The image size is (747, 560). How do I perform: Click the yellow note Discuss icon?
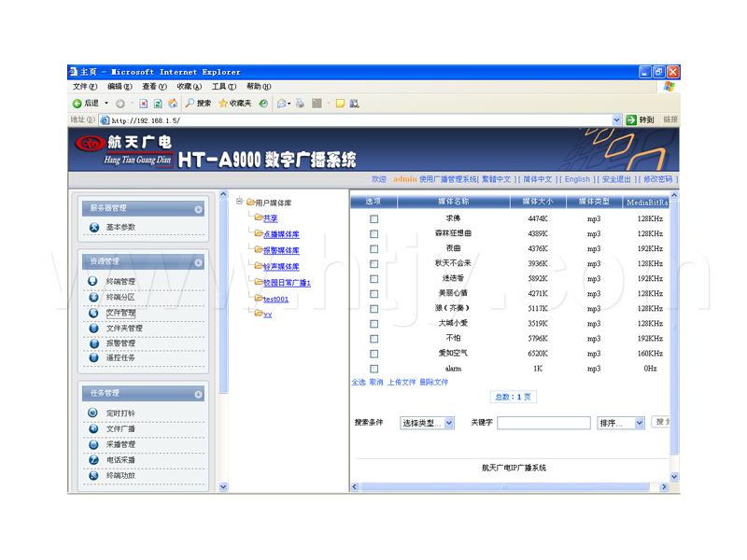[x=340, y=104]
